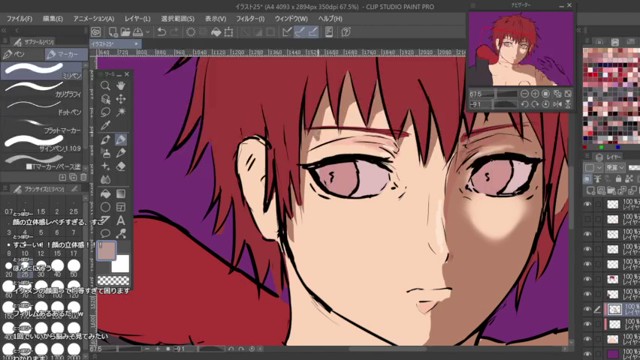The image size is (640, 360).
Task: Collapse the left palette dock arrows
Action: 4,30
